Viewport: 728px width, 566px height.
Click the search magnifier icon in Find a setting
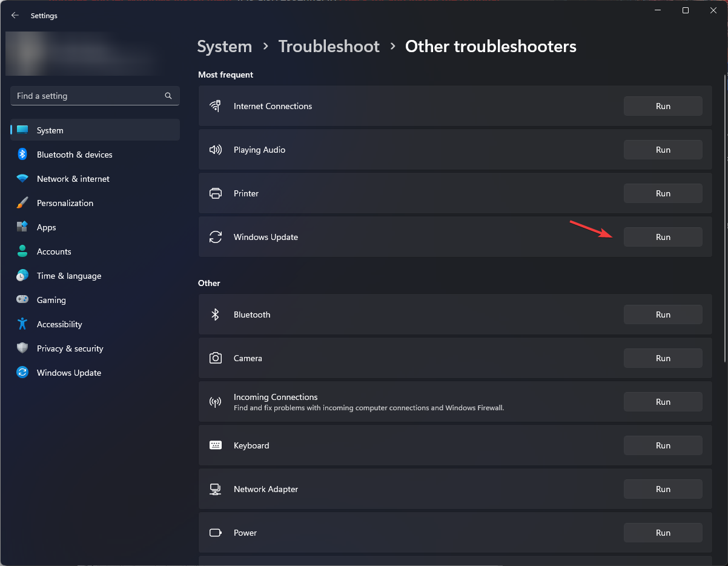pyautogui.click(x=168, y=96)
